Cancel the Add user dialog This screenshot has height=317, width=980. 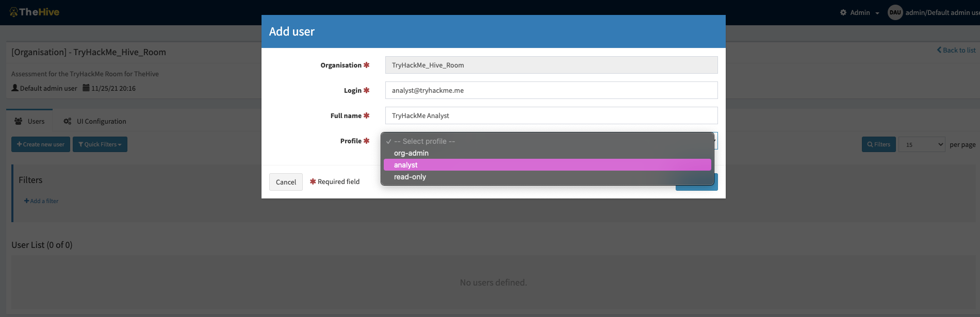coord(286,182)
